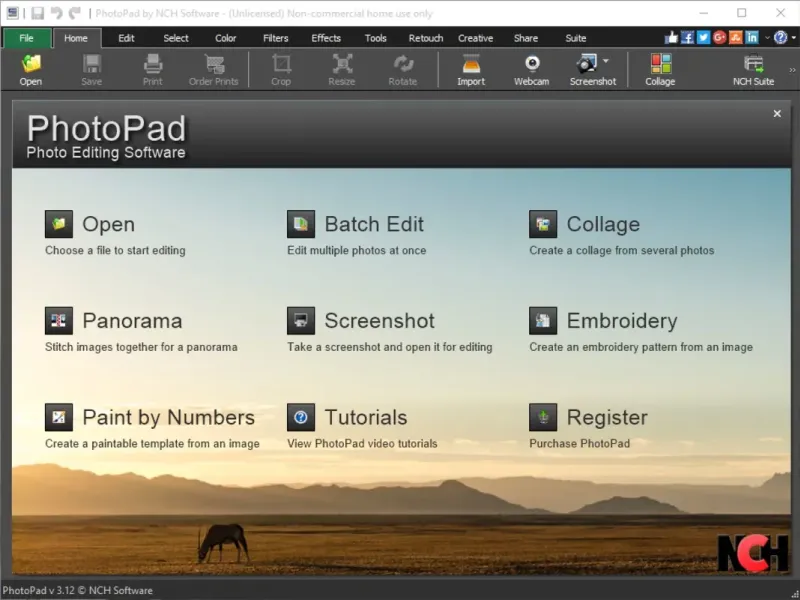
Task: Click the undo arrow in the title bar
Action: pos(56,13)
